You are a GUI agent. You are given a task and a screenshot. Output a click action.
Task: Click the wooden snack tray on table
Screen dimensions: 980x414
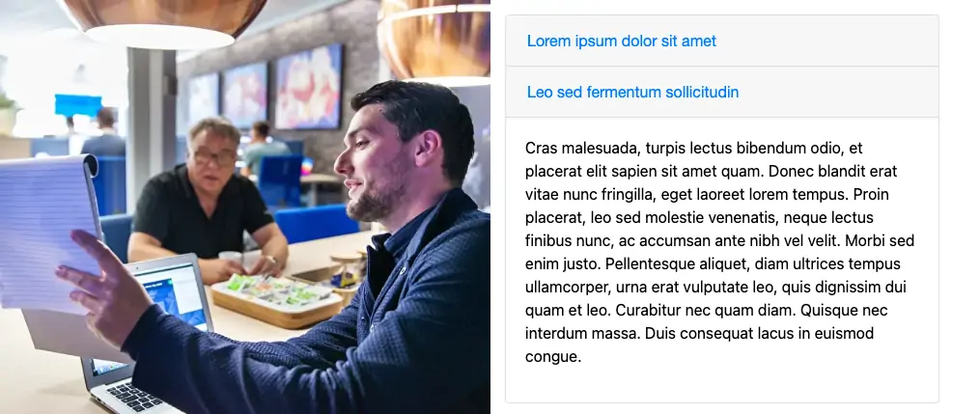pyautogui.click(x=276, y=302)
